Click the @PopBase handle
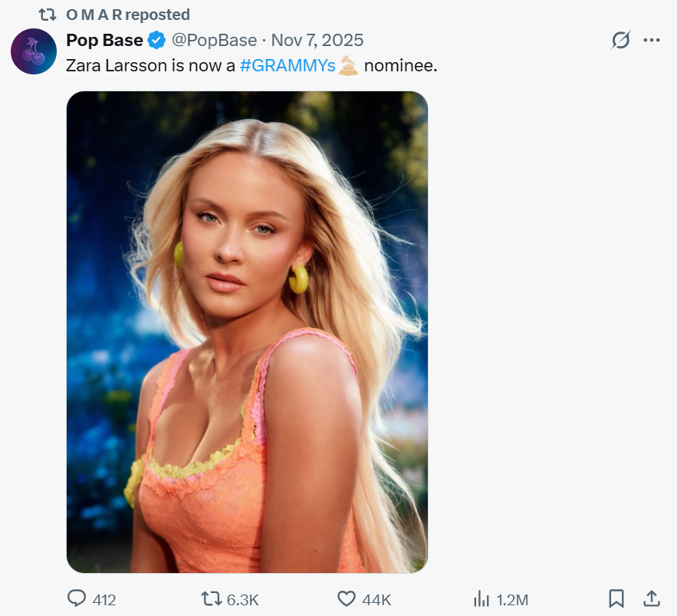The image size is (677, 616). click(213, 40)
